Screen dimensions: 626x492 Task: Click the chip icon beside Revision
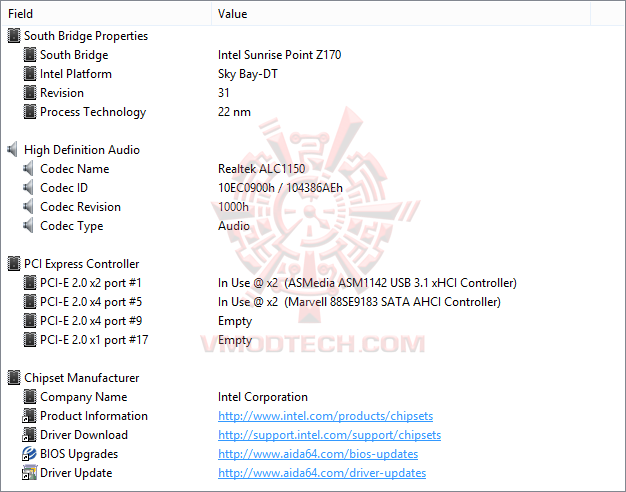30,93
